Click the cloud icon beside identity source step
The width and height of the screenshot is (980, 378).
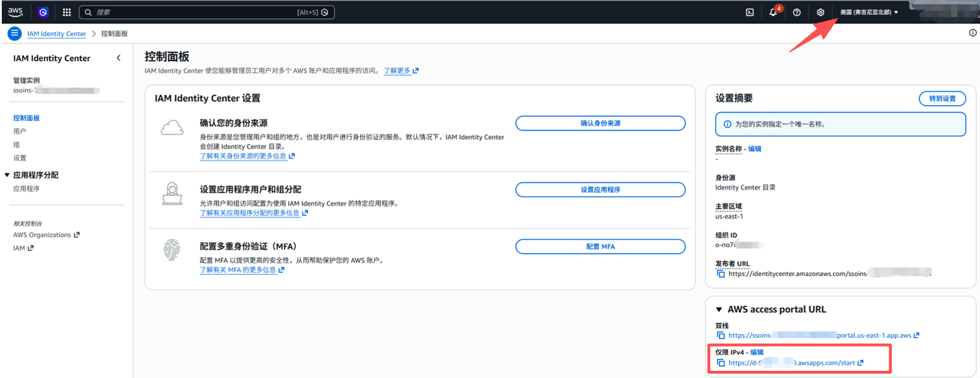coord(172,127)
